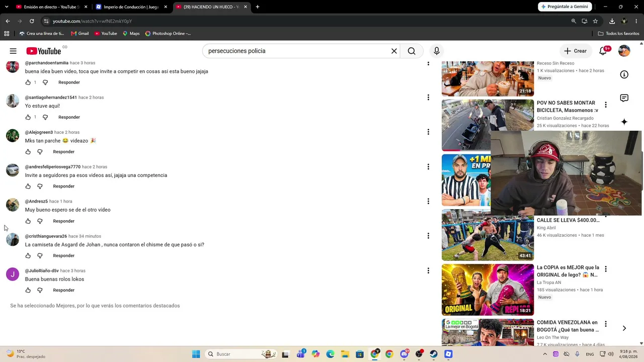Open options menu for @cristhianguevara26 comment
644x362 pixels.
pyautogui.click(x=428, y=236)
